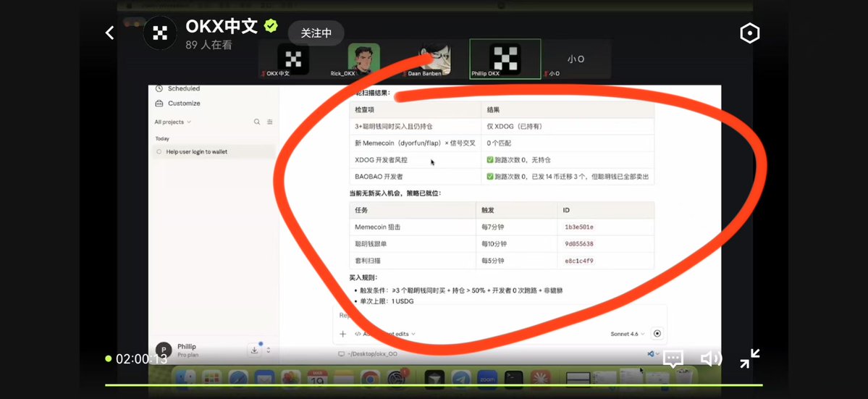Open the edits permission mode dropdown
868x399 pixels.
(x=385, y=334)
